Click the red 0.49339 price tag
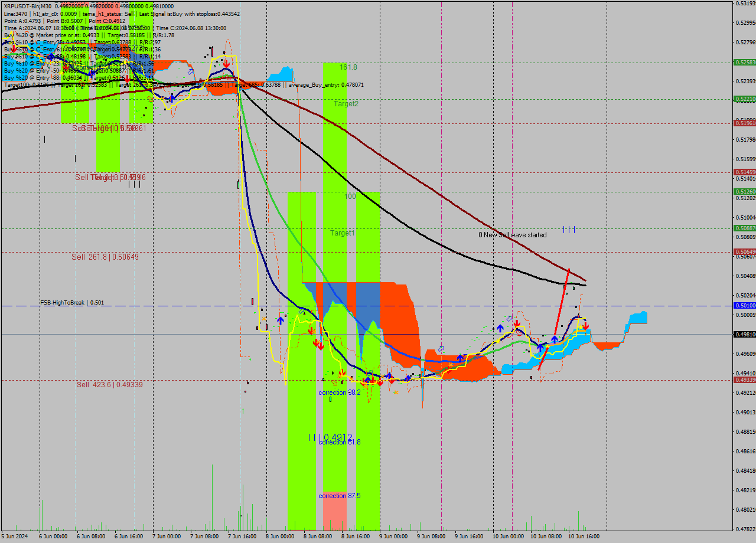This screenshot has height=543, width=756. pos(744,380)
